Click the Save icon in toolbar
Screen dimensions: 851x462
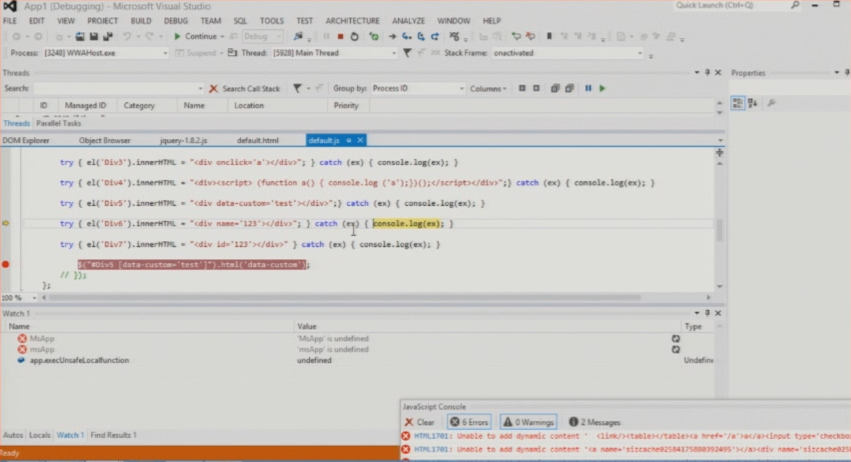pyautogui.click(x=94, y=36)
